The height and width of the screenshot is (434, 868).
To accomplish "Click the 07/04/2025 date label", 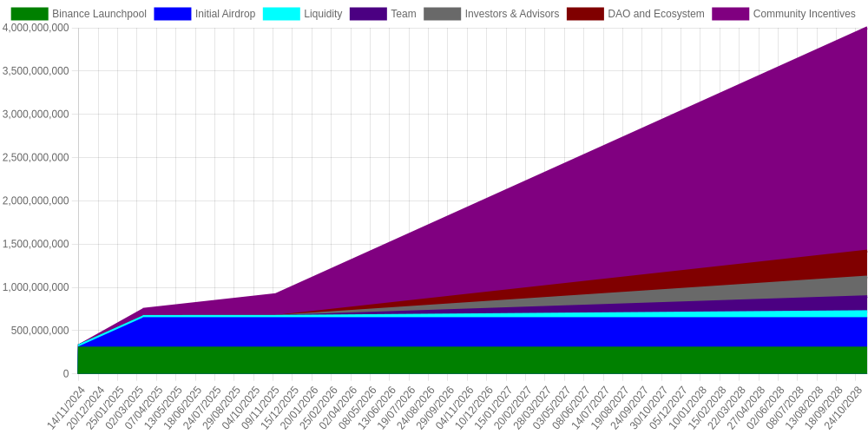I will [143, 407].
